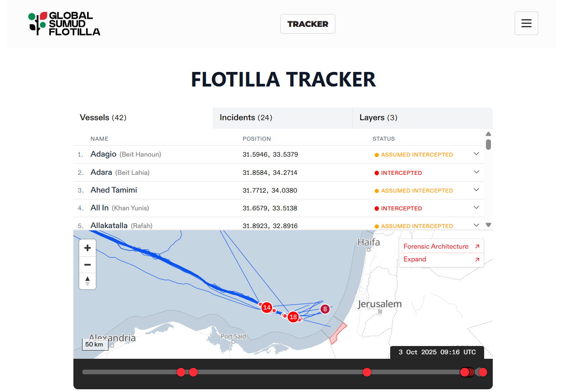Expand the Adagio vessel row
Screen dimensions: 573x392
476,154
